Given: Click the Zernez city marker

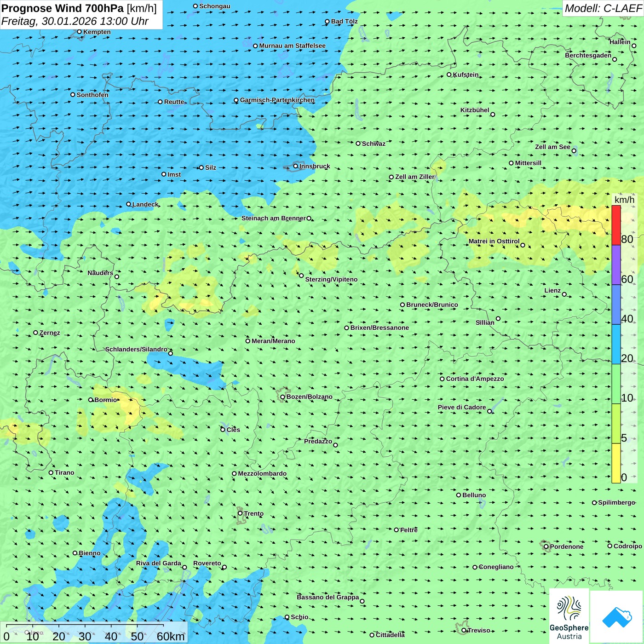Looking at the screenshot, I should 36,333.
